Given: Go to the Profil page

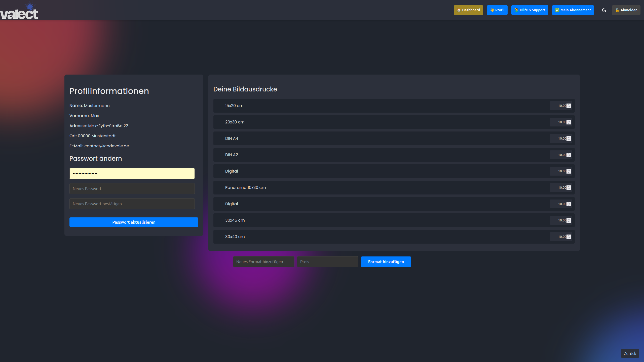Looking at the screenshot, I should pos(497,10).
